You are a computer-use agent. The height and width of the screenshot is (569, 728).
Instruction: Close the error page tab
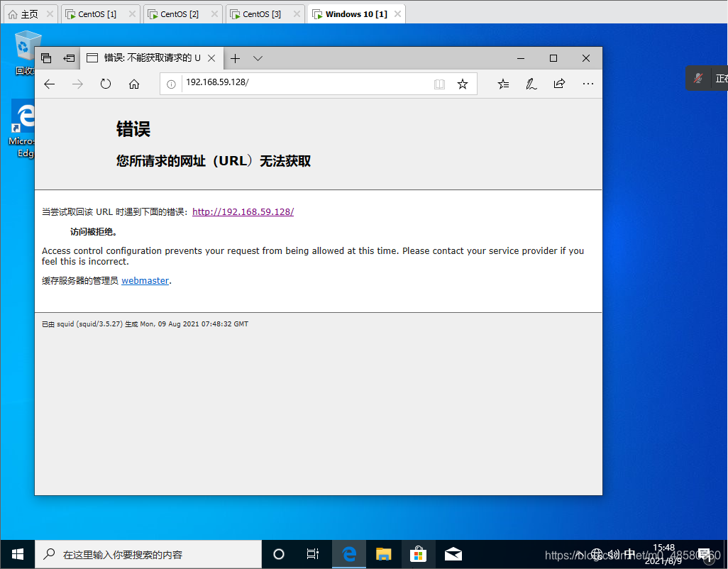coord(211,58)
